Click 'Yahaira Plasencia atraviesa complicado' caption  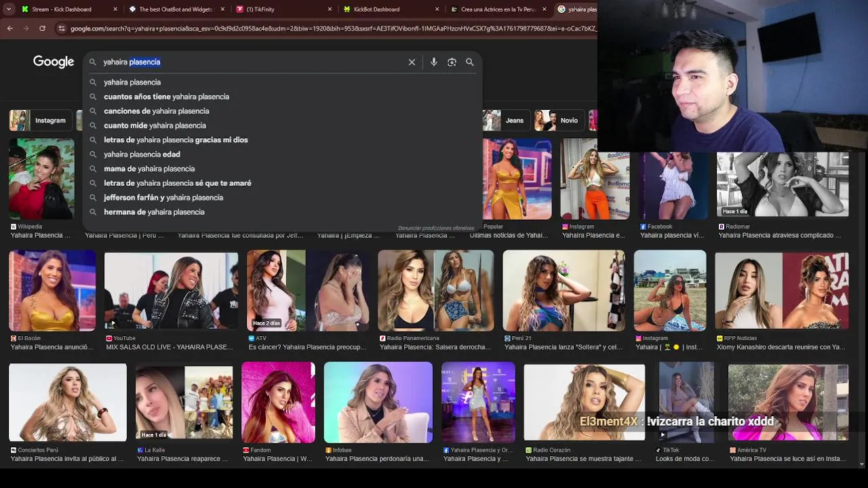pyautogui.click(x=780, y=235)
